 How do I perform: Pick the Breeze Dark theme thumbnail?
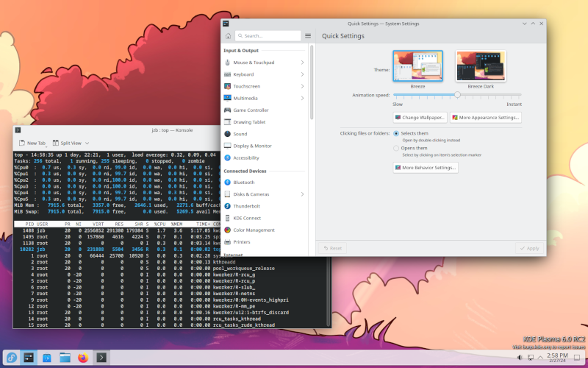click(x=480, y=66)
